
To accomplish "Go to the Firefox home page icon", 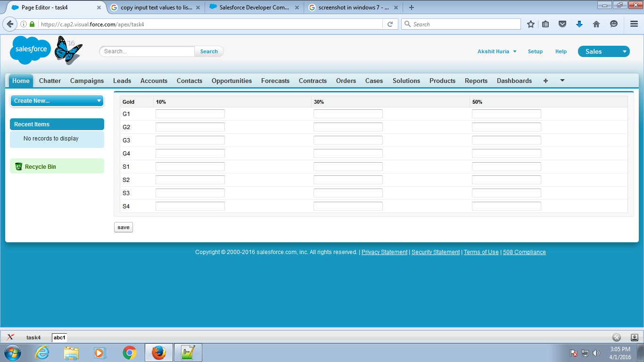I will (x=596, y=24).
